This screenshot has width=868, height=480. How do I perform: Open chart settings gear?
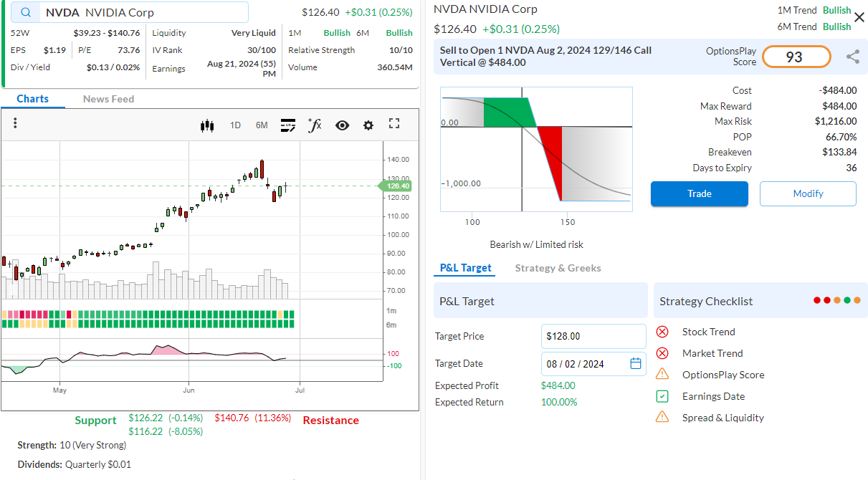pos(368,125)
